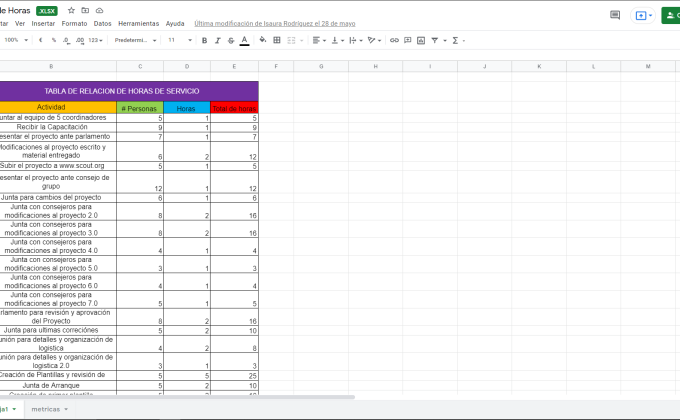Screen dimensions: 680x420
Task: Select column H header
Action: (376, 66)
